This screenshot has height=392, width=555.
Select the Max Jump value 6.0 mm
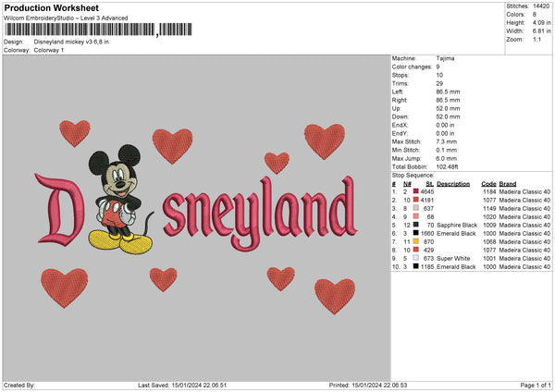(447, 158)
